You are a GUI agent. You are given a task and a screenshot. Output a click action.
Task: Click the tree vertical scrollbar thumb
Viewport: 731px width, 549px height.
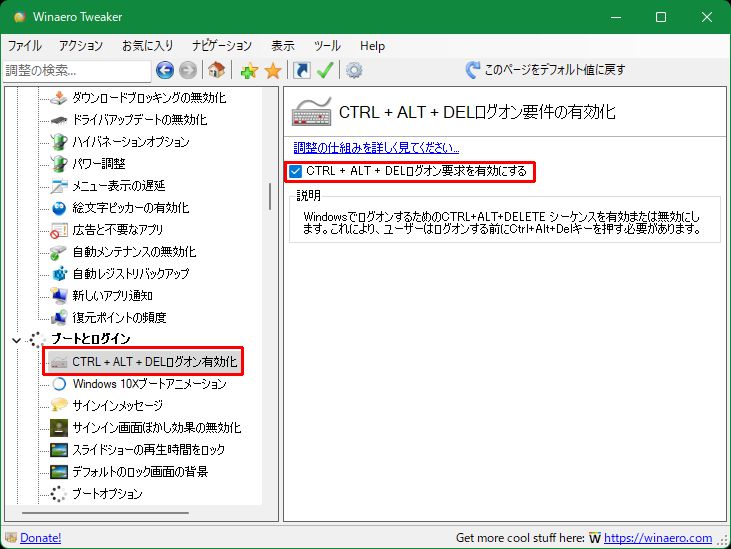click(x=270, y=196)
